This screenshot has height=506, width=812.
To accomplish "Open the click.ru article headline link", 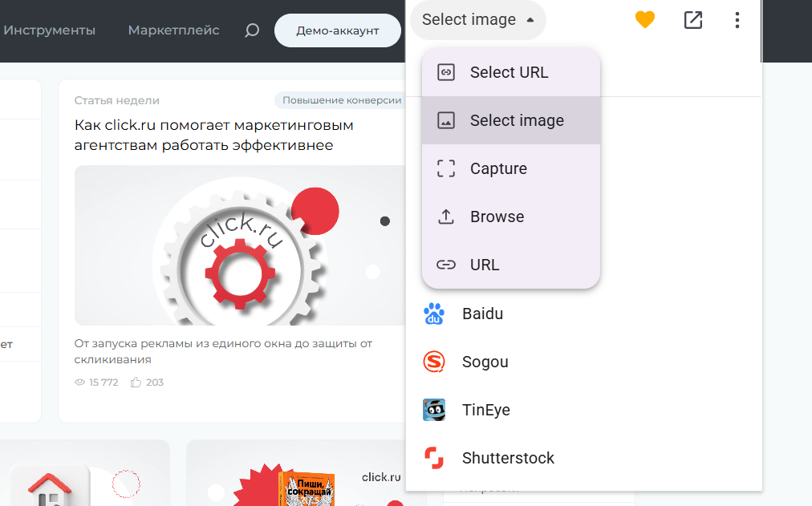I will [x=214, y=135].
